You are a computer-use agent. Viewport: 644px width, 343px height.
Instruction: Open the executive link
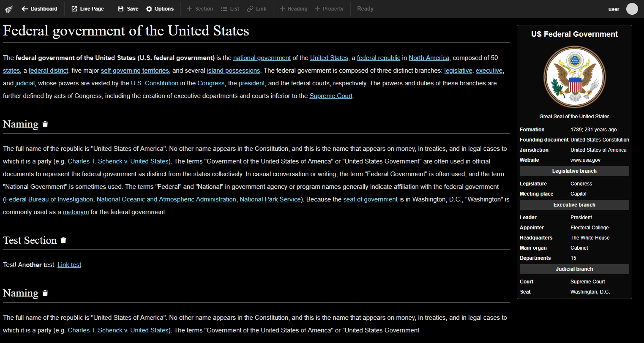click(489, 71)
